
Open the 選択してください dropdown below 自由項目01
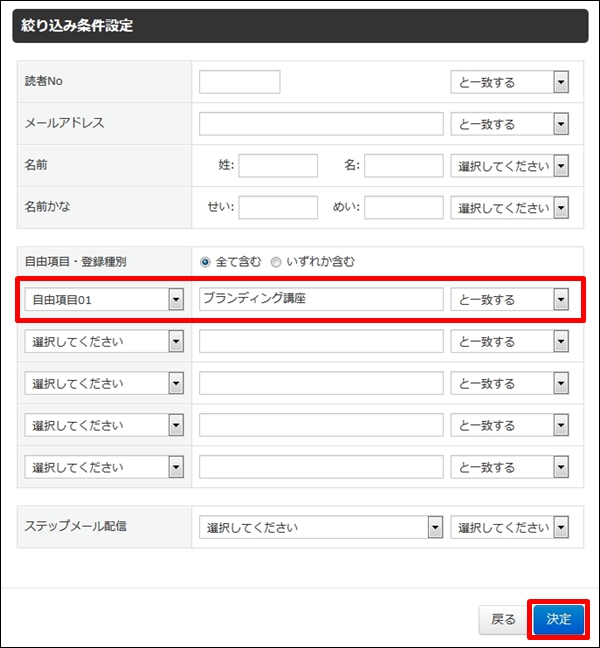coord(104,341)
